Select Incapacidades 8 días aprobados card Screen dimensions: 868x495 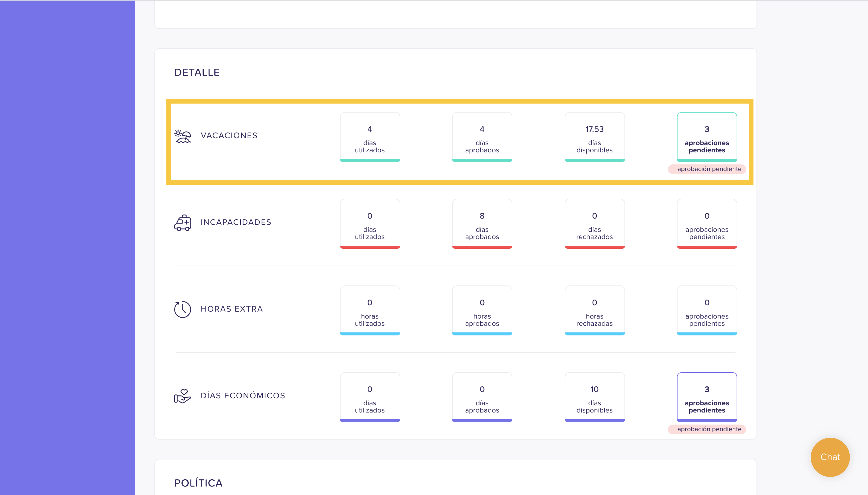[482, 224]
